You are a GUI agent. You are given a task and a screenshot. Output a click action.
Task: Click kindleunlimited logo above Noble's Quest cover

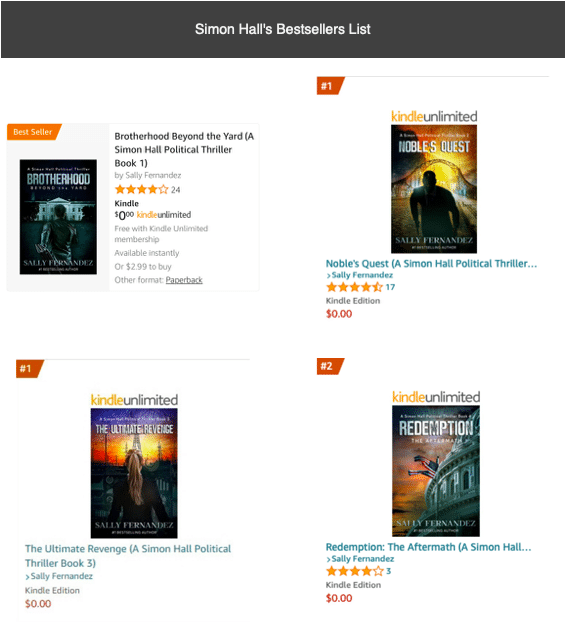pos(434,116)
